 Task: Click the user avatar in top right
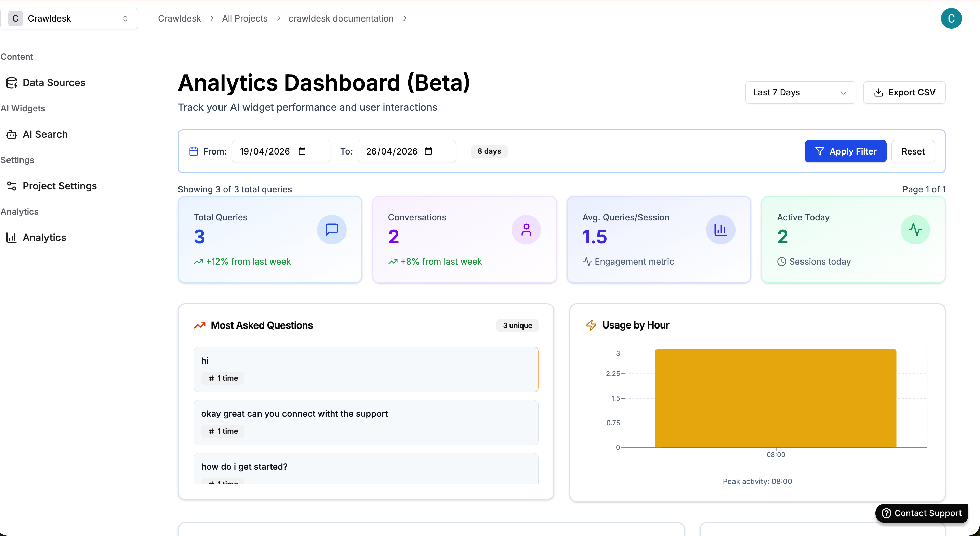click(951, 18)
